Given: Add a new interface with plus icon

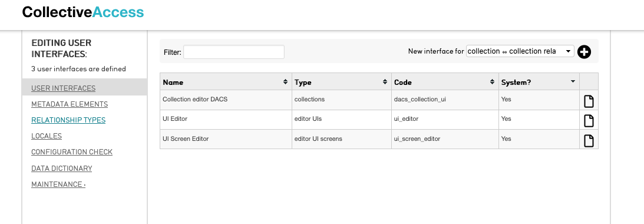Looking at the screenshot, I should tap(584, 52).
